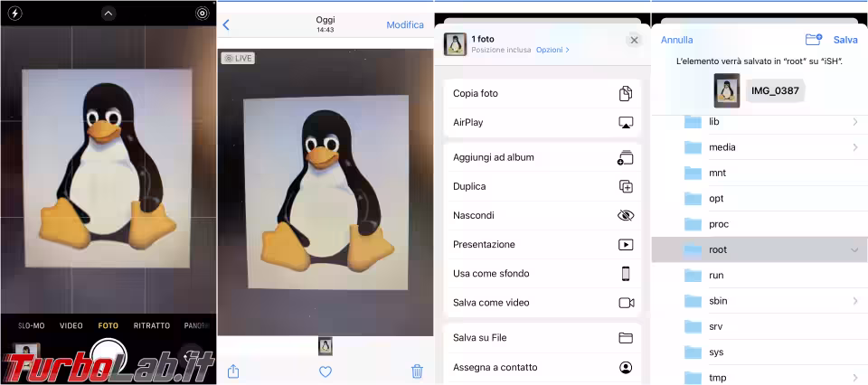Choose Salva come video
This screenshot has width=868, height=385.
[x=542, y=303]
